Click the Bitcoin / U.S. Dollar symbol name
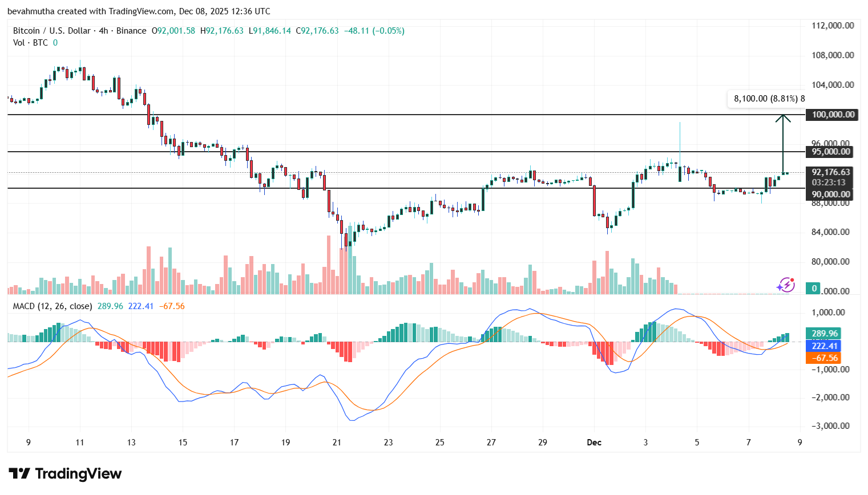Image resolution: width=868 pixels, height=495 pixels. click(53, 30)
